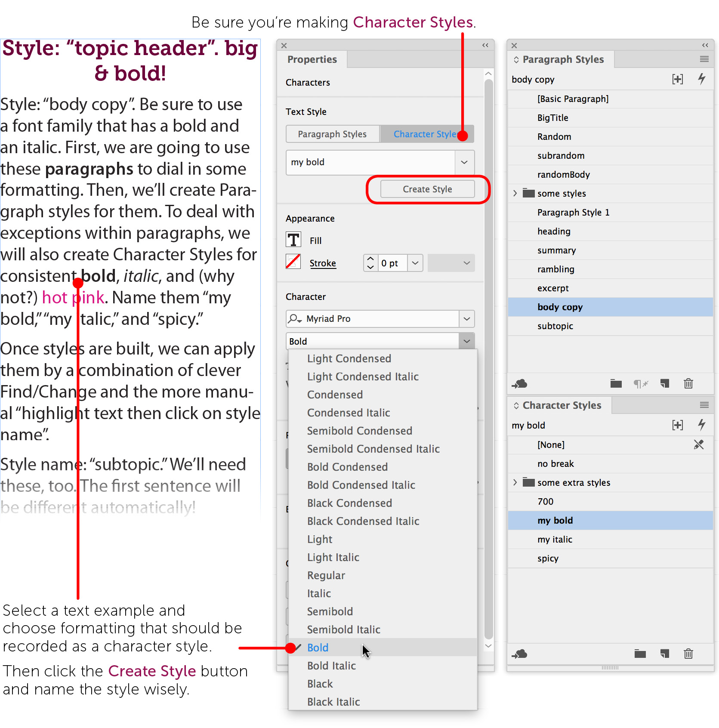The height and width of the screenshot is (728, 719).
Task: Collapse the Properties panel with double arrows
Action: point(485,45)
